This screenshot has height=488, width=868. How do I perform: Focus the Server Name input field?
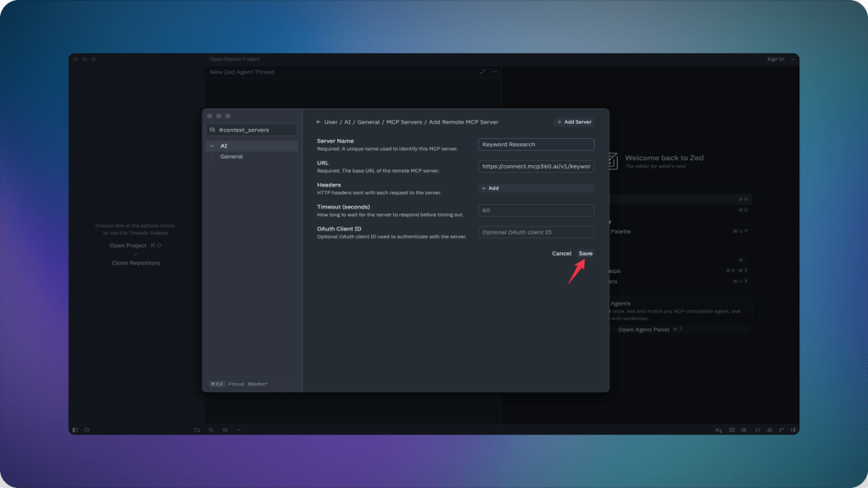click(x=536, y=144)
